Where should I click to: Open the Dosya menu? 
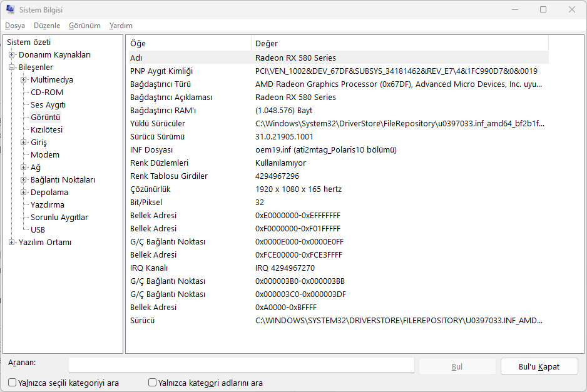click(x=15, y=26)
